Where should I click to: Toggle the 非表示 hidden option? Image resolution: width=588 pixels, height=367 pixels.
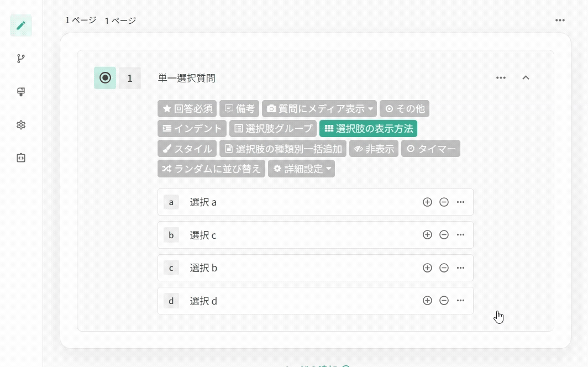pyautogui.click(x=374, y=149)
